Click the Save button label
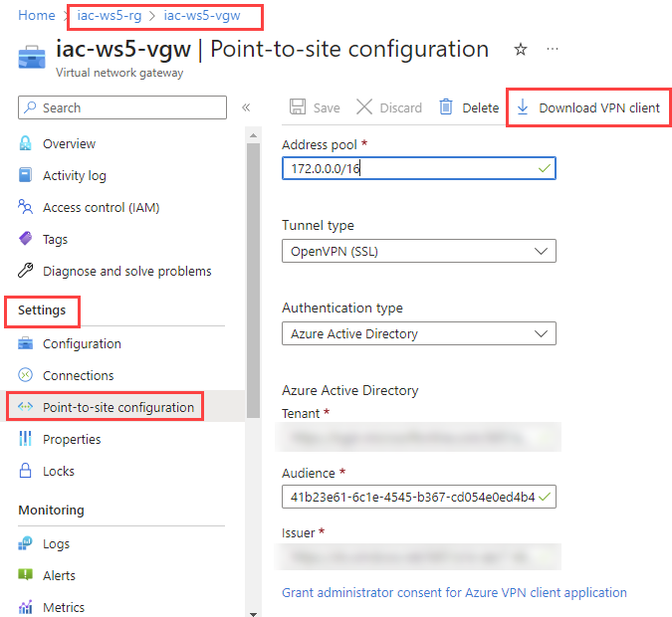This screenshot has height=617, width=672. pos(327,107)
